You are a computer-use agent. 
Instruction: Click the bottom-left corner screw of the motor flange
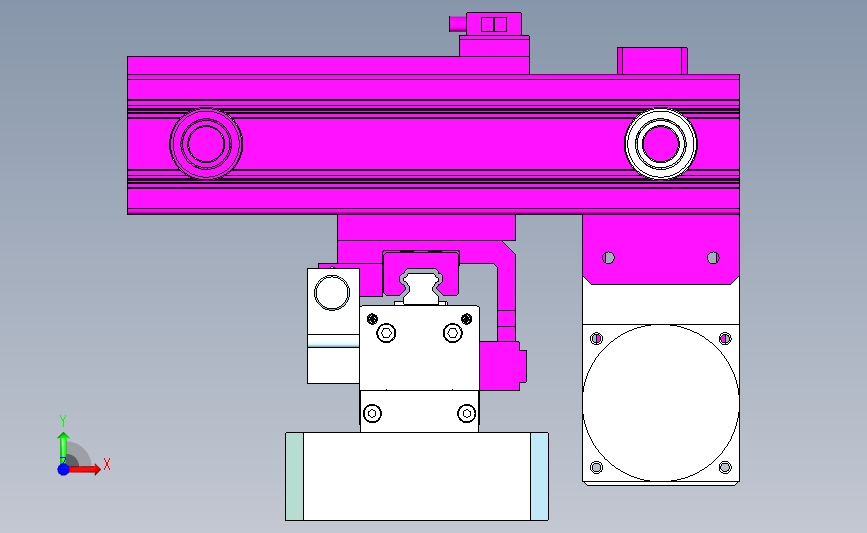coord(597,467)
